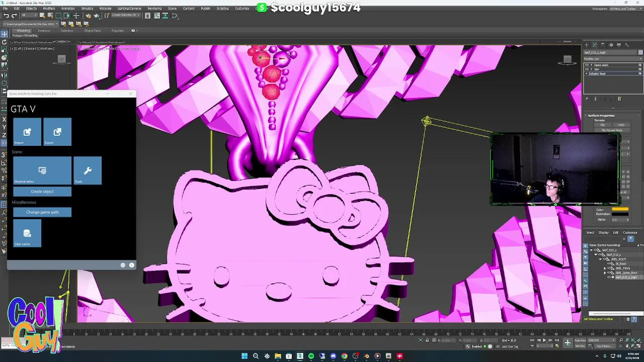The width and height of the screenshot is (644, 362).
Task: Expand SKEL_Pelvis tree node
Action: 605,268
